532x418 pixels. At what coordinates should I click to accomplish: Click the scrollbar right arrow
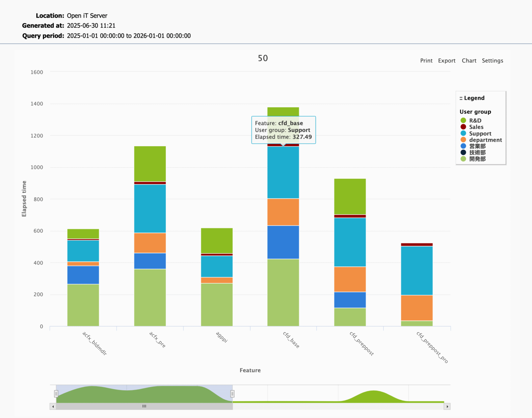(x=447, y=407)
